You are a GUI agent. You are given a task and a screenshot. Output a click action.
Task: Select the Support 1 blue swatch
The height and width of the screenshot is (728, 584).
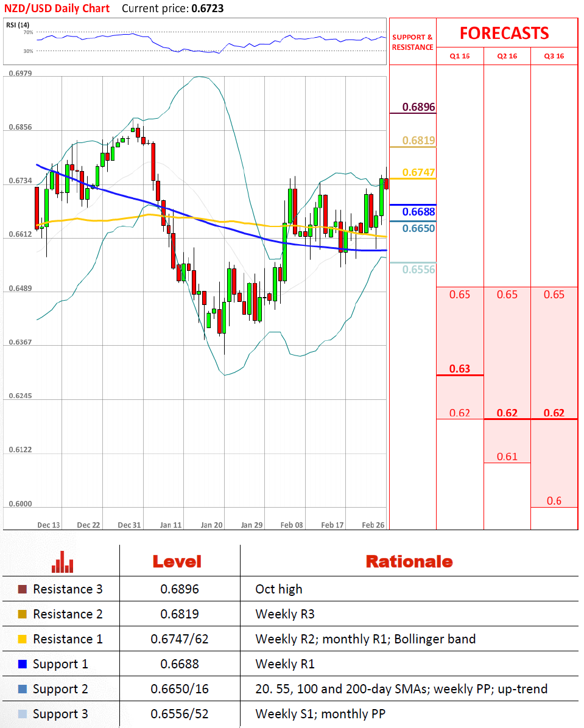23,665
